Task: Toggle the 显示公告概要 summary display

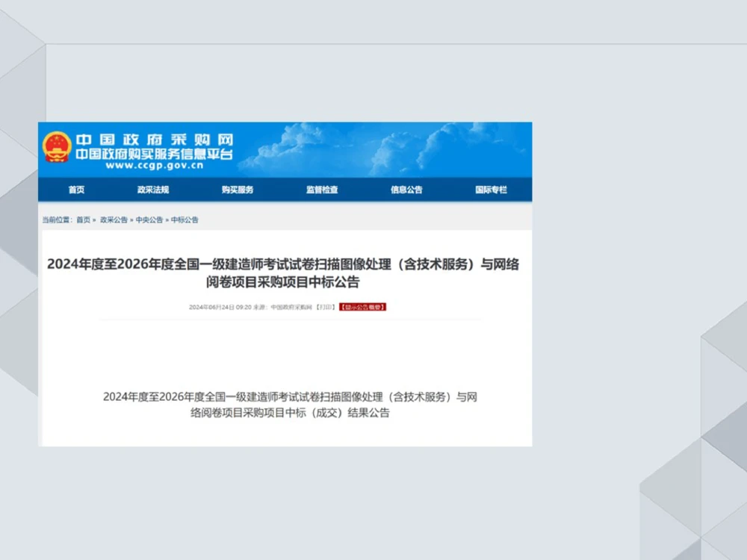Action: tap(363, 306)
